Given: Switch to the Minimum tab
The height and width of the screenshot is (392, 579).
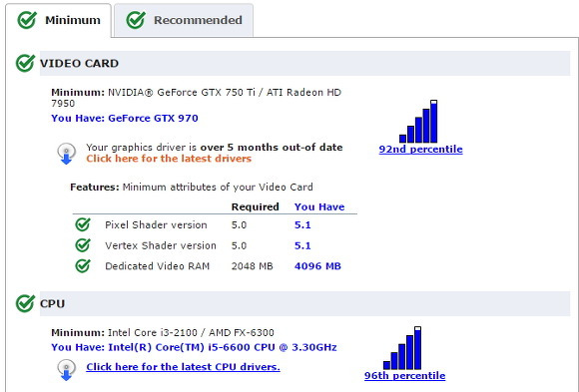Looking at the screenshot, I should point(58,20).
